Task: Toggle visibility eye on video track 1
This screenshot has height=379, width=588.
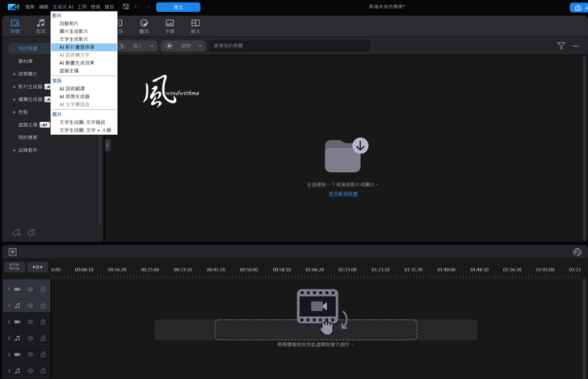Action: pyautogui.click(x=31, y=289)
